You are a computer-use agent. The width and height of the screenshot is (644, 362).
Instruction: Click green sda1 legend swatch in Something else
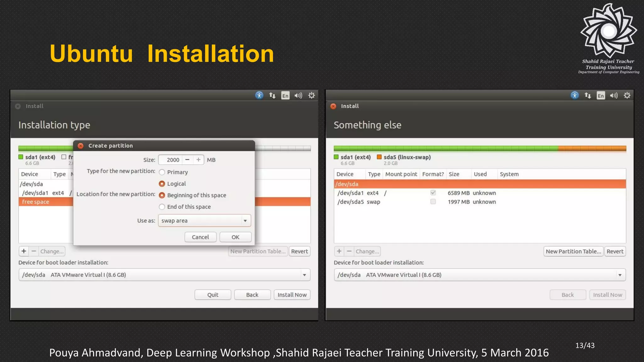click(336, 157)
